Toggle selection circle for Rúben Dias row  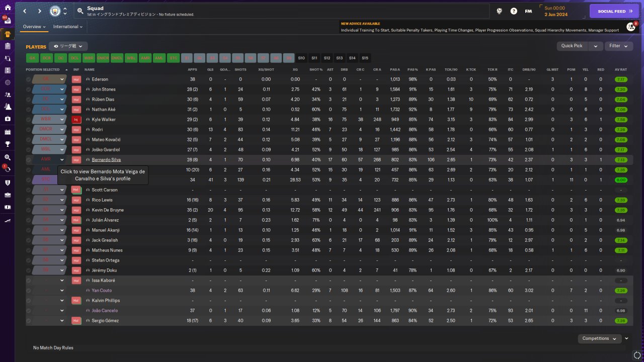pos(29,100)
